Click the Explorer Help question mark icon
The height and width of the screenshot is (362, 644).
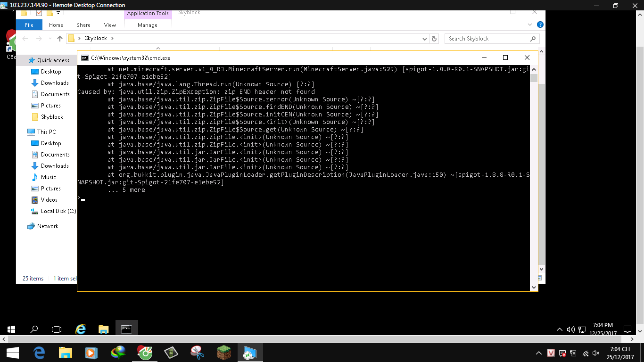(x=540, y=25)
